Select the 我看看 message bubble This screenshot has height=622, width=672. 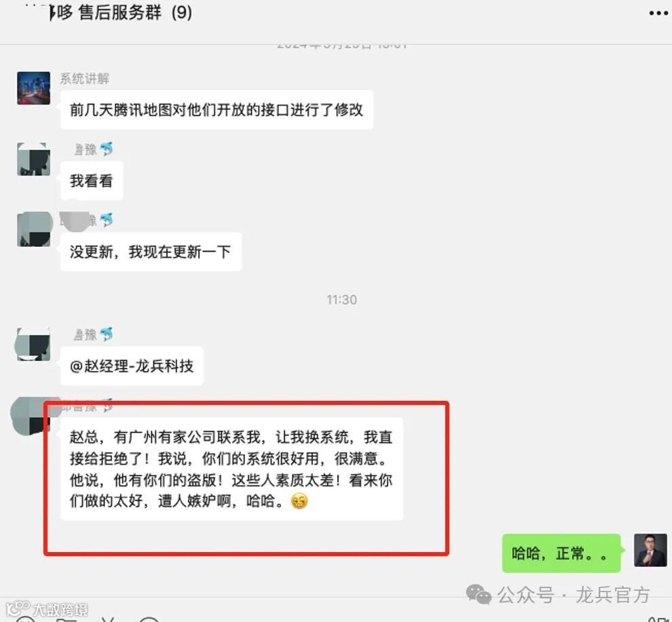(92, 181)
